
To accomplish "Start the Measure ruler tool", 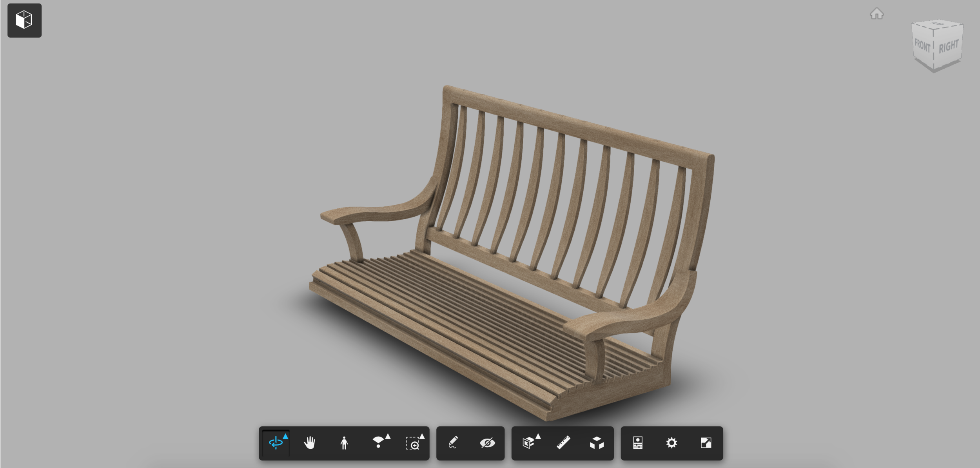I will [563, 443].
